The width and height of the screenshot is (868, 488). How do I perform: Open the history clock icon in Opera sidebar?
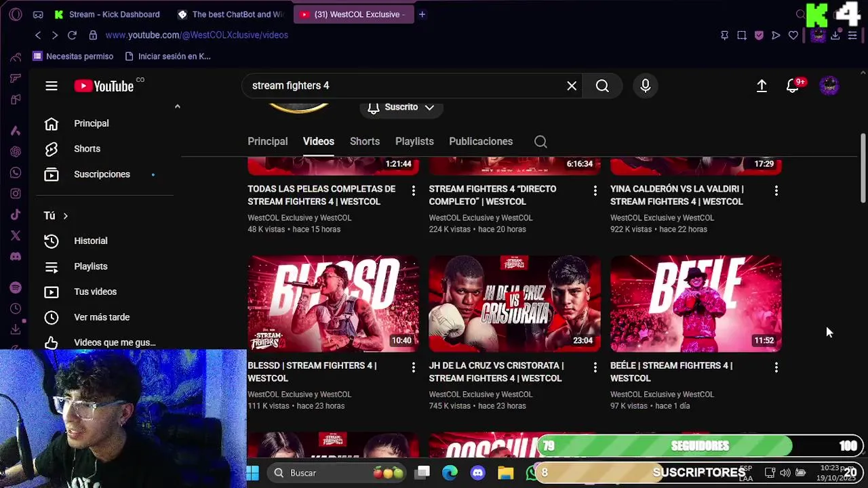(16, 309)
